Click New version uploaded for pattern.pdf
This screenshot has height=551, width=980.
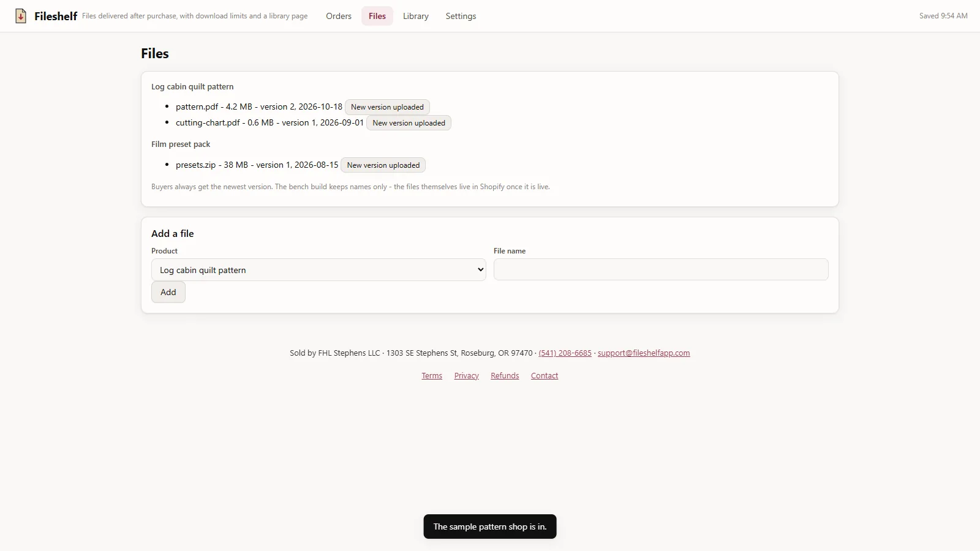(387, 107)
